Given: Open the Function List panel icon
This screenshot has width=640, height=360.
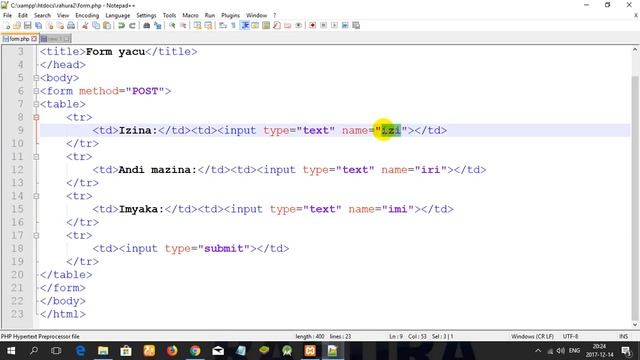Looking at the screenshot, I should pyautogui.click(x=277, y=25).
